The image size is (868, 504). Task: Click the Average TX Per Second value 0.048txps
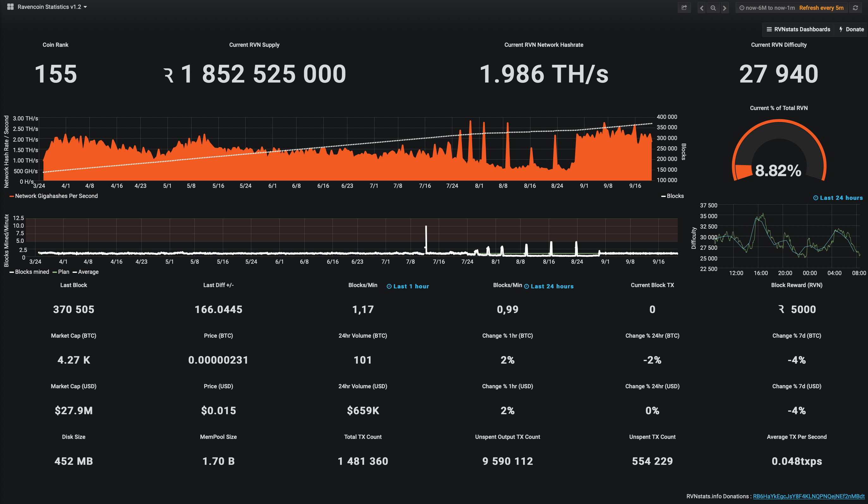[x=796, y=461]
